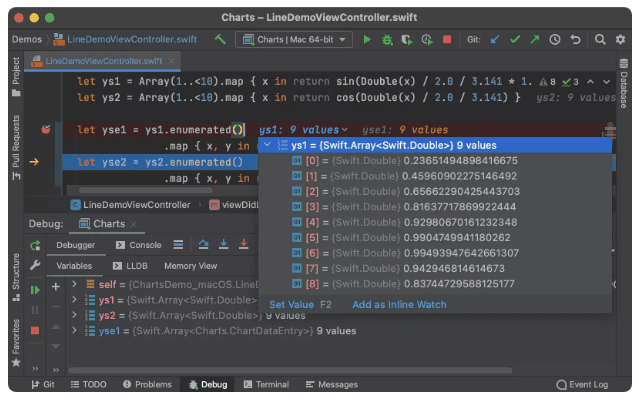This screenshot has height=402, width=639.
Task: Rerun debug session icon
Action: (35, 245)
